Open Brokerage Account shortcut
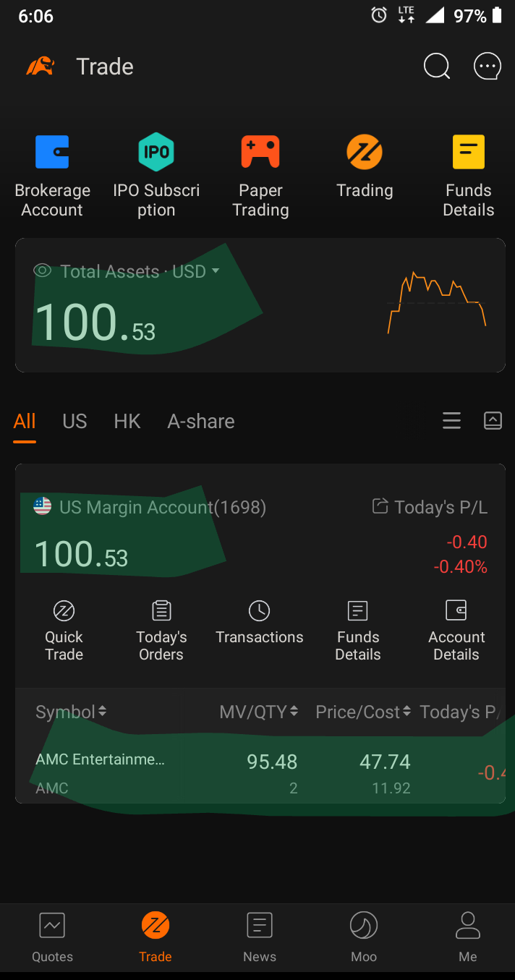 pyautogui.click(x=52, y=152)
